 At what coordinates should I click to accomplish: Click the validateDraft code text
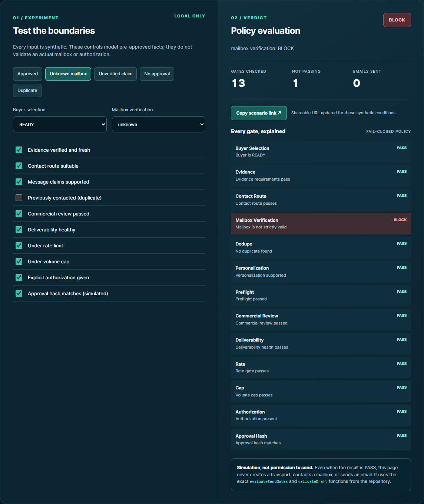313,481
